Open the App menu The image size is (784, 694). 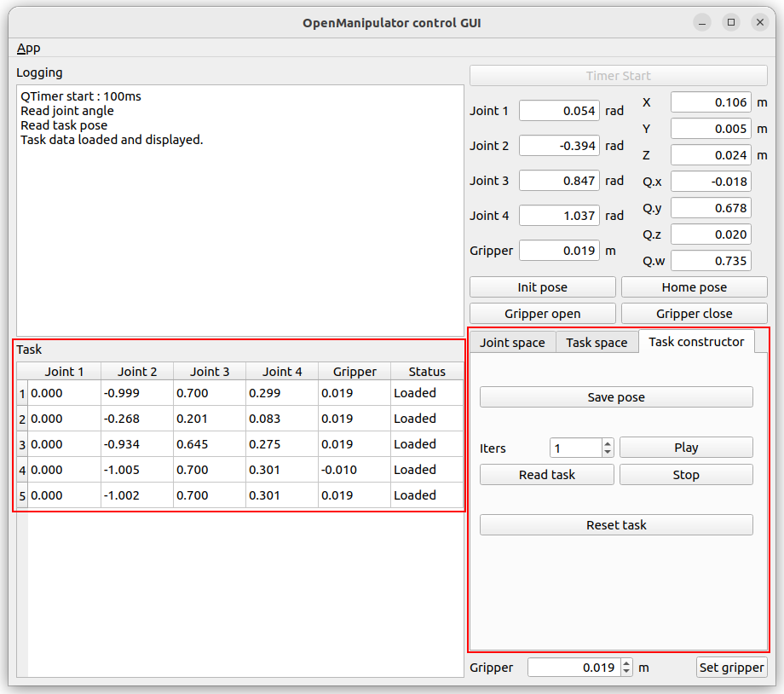pos(28,48)
